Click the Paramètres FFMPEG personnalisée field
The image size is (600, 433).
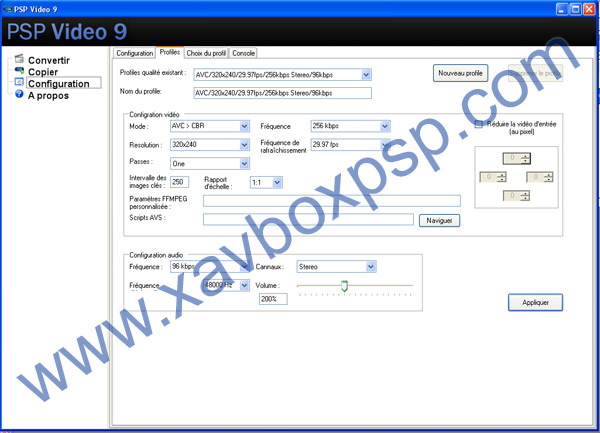(332, 201)
